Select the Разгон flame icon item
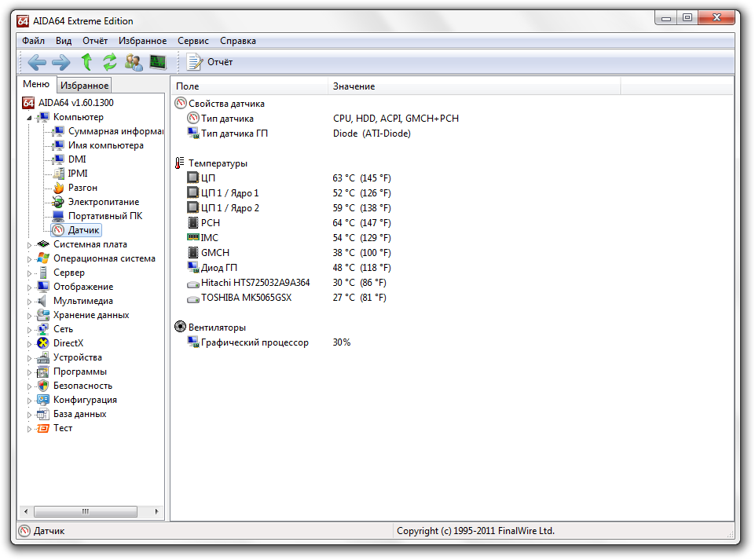The height and width of the screenshot is (560, 755). click(82, 188)
